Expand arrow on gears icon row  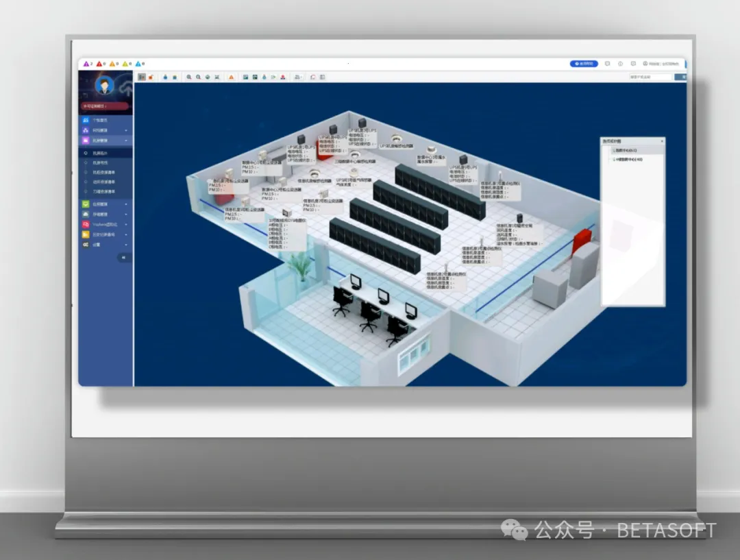[x=126, y=245]
